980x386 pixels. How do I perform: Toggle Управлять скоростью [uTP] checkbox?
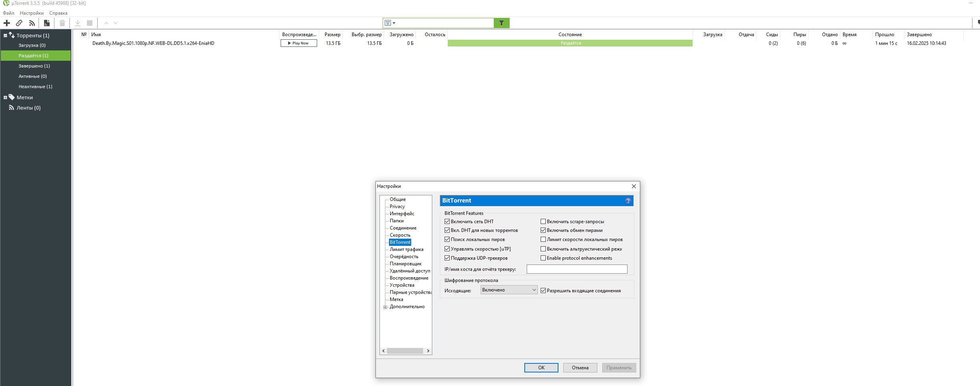tap(447, 249)
